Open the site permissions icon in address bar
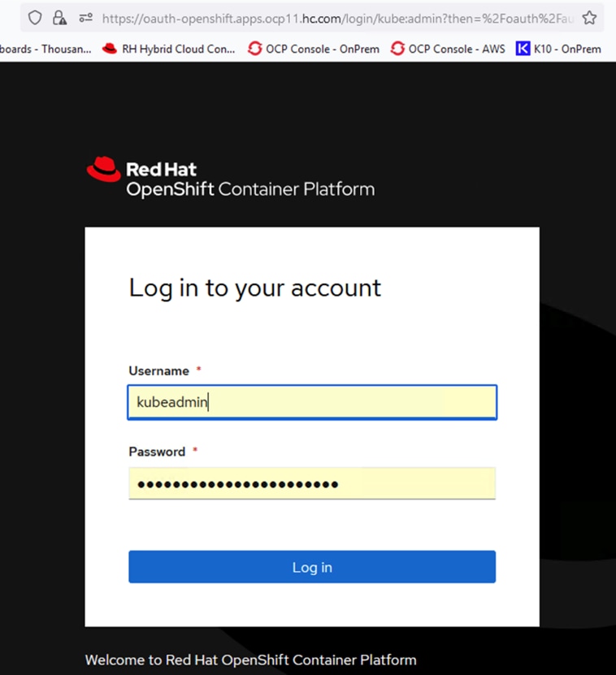616x675 pixels. click(x=85, y=18)
